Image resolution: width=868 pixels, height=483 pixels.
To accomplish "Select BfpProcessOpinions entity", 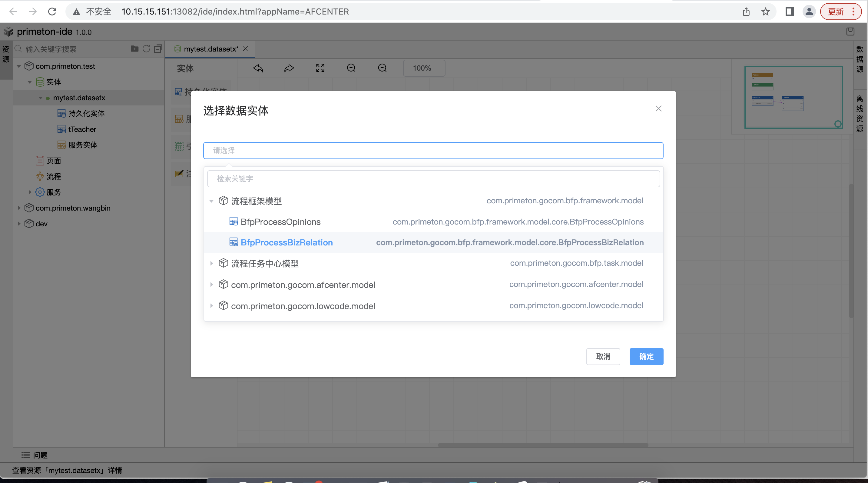I will pyautogui.click(x=433, y=222).
